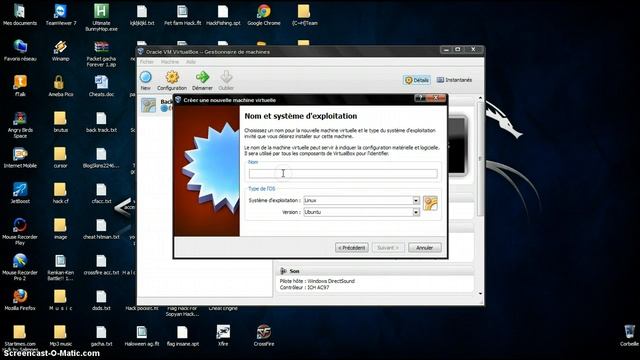The height and width of the screenshot is (360, 640).
Task: Open the Music folder icon
Action: coord(60,300)
